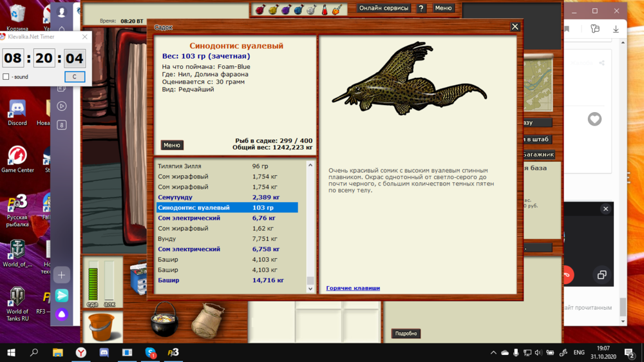Click the orange potion flask
The image size is (644, 362).
(337, 10)
